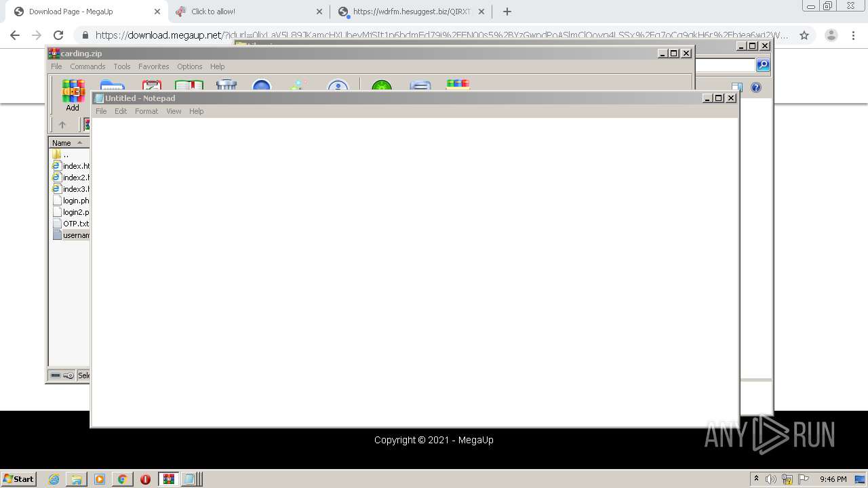Image resolution: width=868 pixels, height=488 pixels.
Task: Open WinRAR Commands menu
Action: click(x=87, y=66)
